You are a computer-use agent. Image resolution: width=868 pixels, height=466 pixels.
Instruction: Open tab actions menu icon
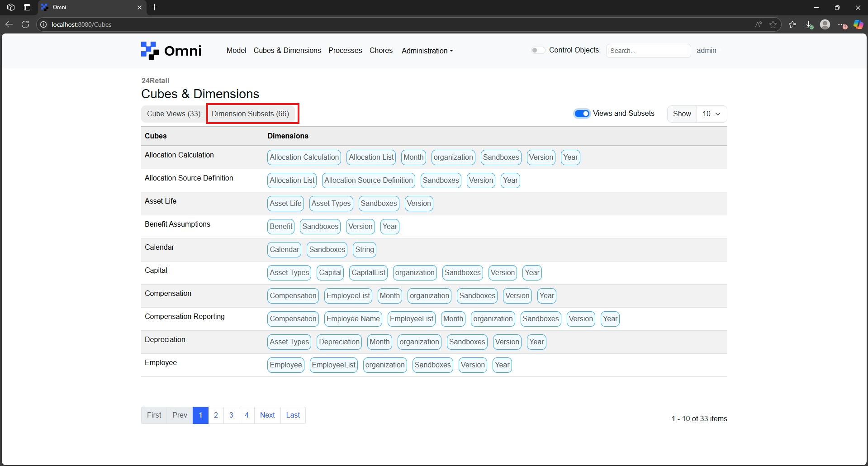click(x=27, y=7)
